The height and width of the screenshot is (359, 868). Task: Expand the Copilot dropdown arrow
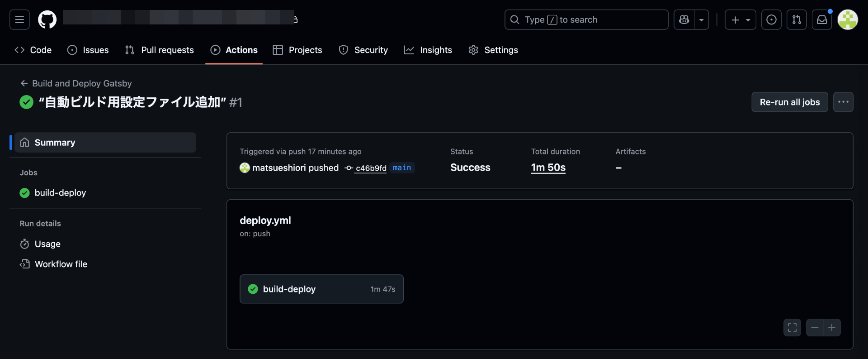pos(702,19)
